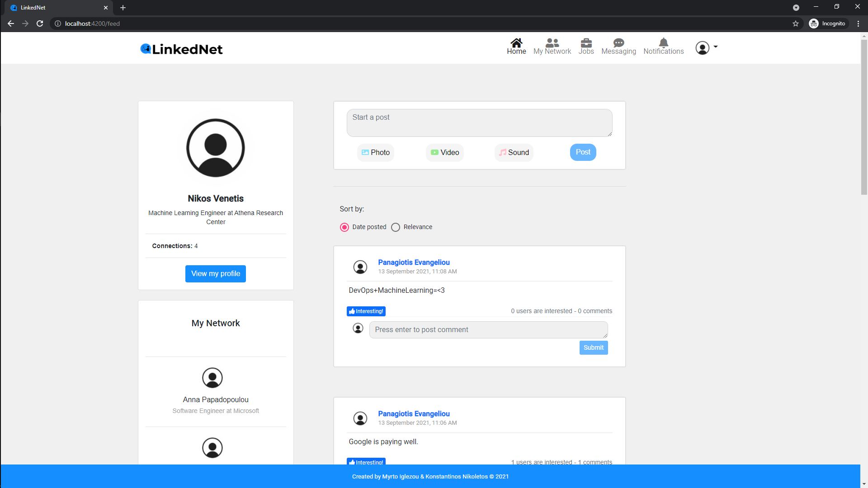Go to My Network page
Image resolution: width=868 pixels, height=488 pixels.
pyautogui.click(x=552, y=47)
